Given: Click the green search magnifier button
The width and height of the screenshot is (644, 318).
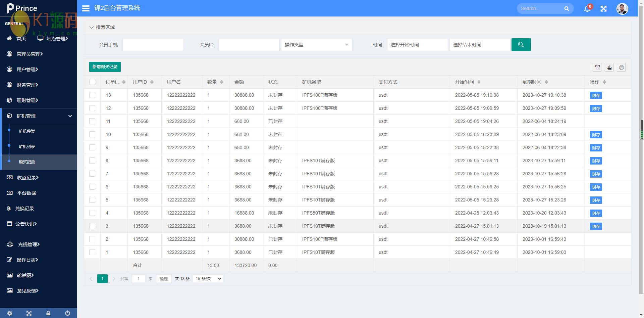Looking at the screenshot, I should click(x=521, y=45).
